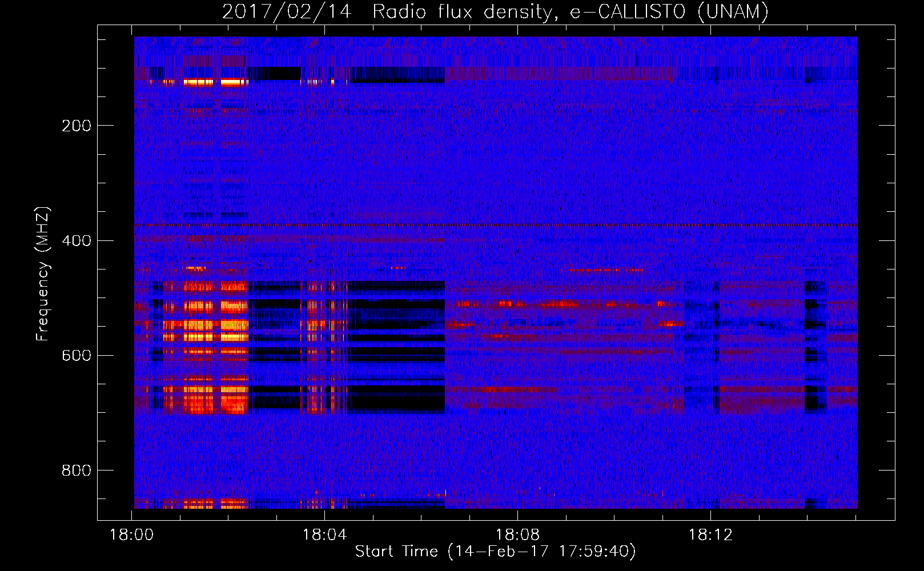
Task: Click the 400 frequency tick label
Action: (77, 240)
